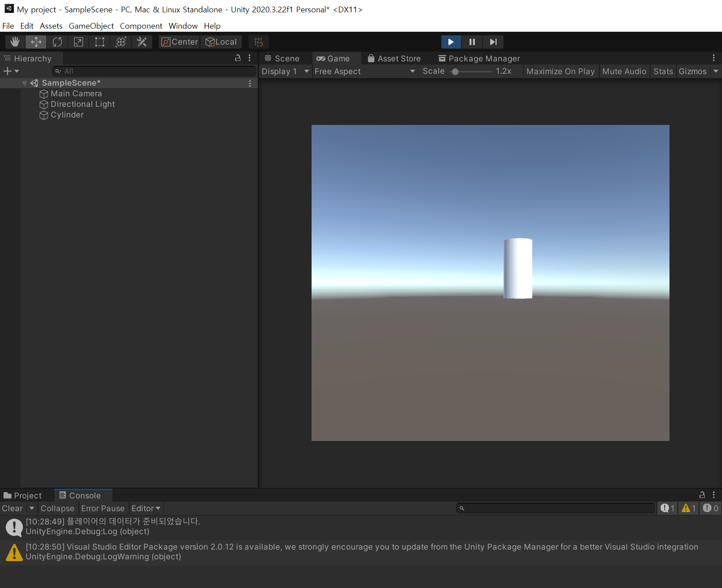
Task: Open the Package Manager tab
Action: click(x=479, y=58)
